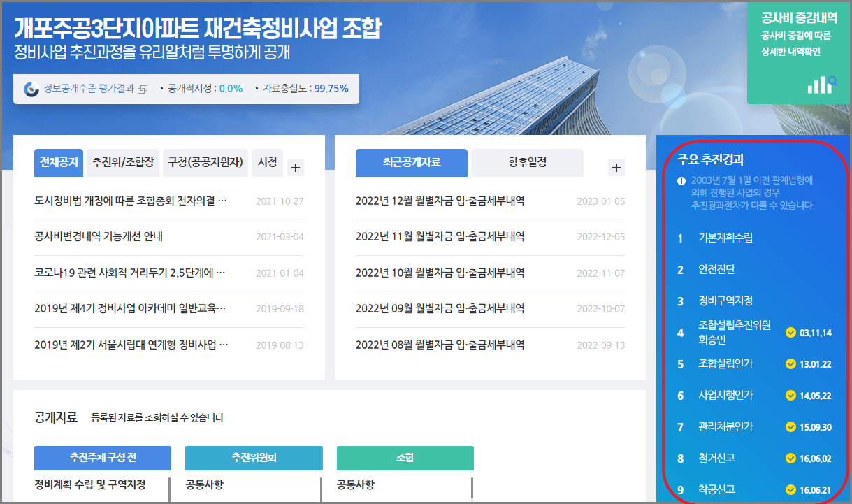
Task: Expand the plus button next to 시청 tab
Action: (x=295, y=167)
